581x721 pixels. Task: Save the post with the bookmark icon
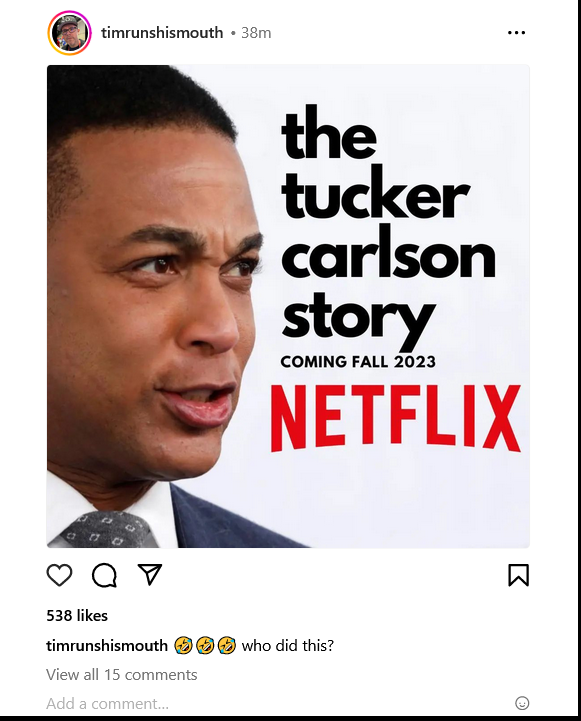[x=518, y=575]
